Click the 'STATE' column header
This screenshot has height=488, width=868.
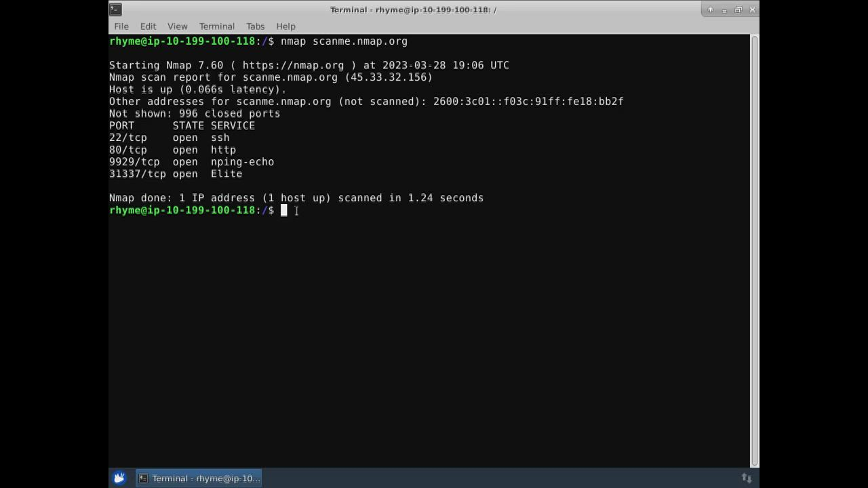point(189,126)
